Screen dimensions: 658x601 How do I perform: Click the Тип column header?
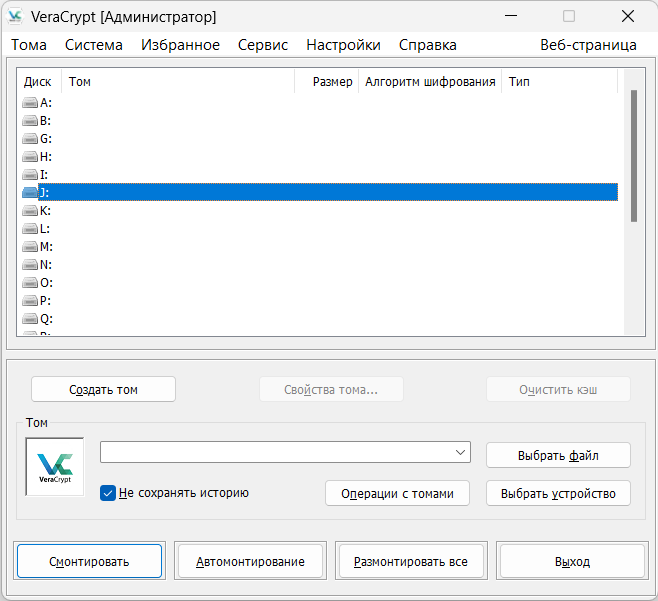tap(560, 81)
